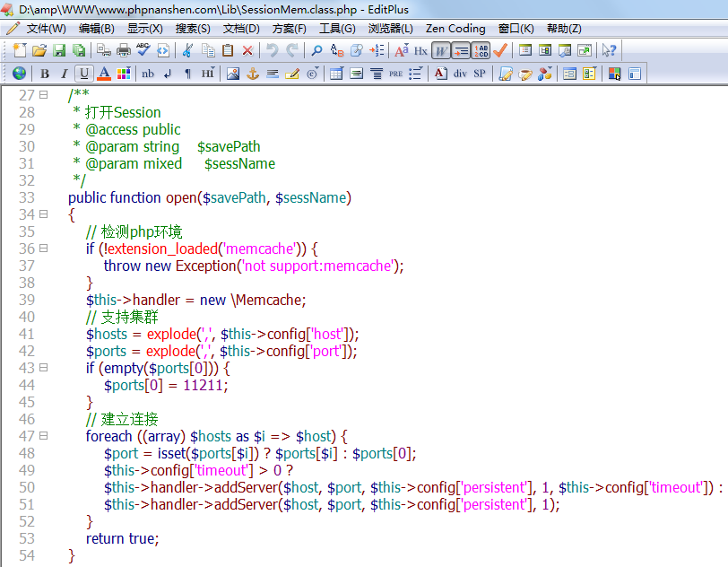This screenshot has width=728, height=567.
Task: Create a new file with the New icon
Action: (20, 50)
